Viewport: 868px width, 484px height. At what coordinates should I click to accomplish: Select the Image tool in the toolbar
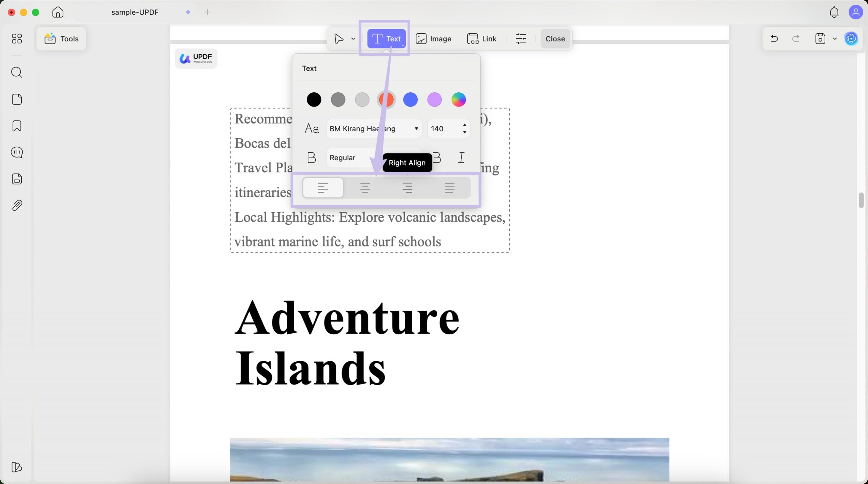pyautogui.click(x=434, y=38)
